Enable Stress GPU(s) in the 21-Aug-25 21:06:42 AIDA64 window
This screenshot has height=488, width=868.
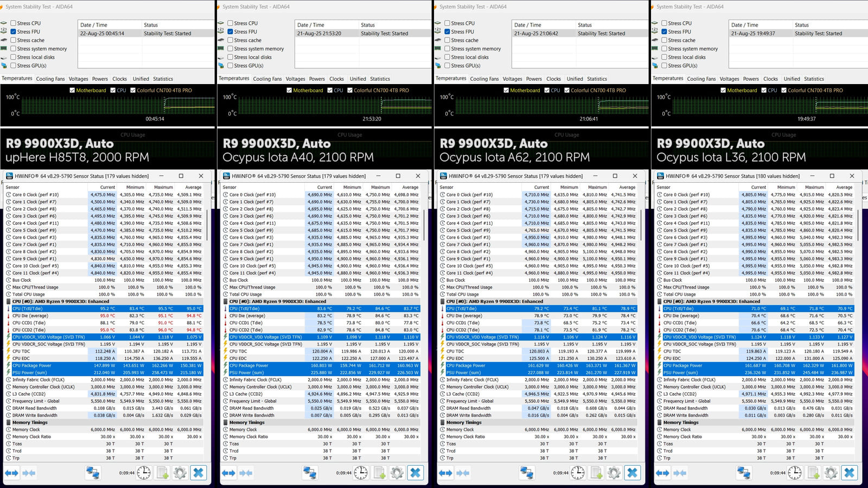pyautogui.click(x=446, y=66)
